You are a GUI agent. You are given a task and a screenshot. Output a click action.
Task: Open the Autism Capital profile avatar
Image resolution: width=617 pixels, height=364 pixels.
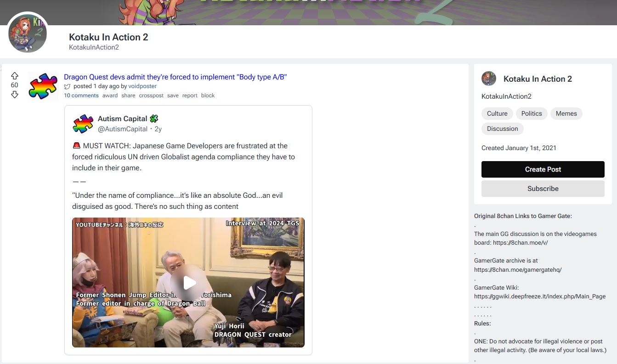click(x=83, y=123)
